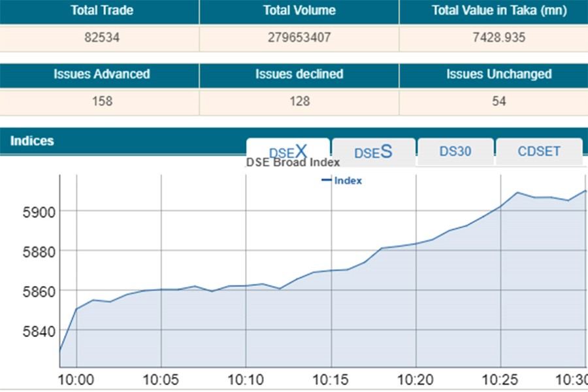
Task: Select the unchanged issues count 54
Action: [498, 101]
